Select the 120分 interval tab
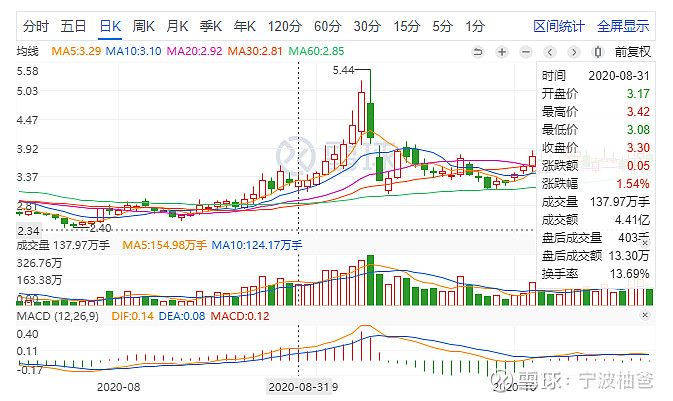This screenshot has width=673, height=401. (x=285, y=26)
